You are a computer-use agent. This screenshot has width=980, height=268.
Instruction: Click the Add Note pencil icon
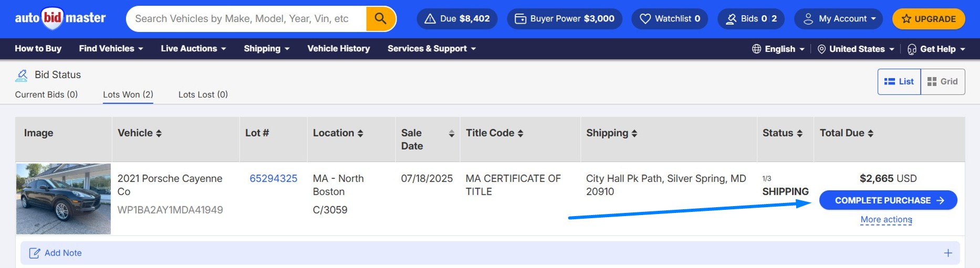click(35, 253)
